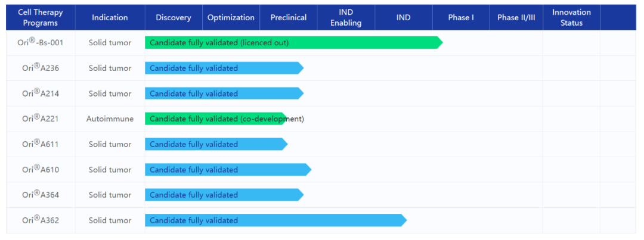Select the Ori A236 program name

point(41,68)
